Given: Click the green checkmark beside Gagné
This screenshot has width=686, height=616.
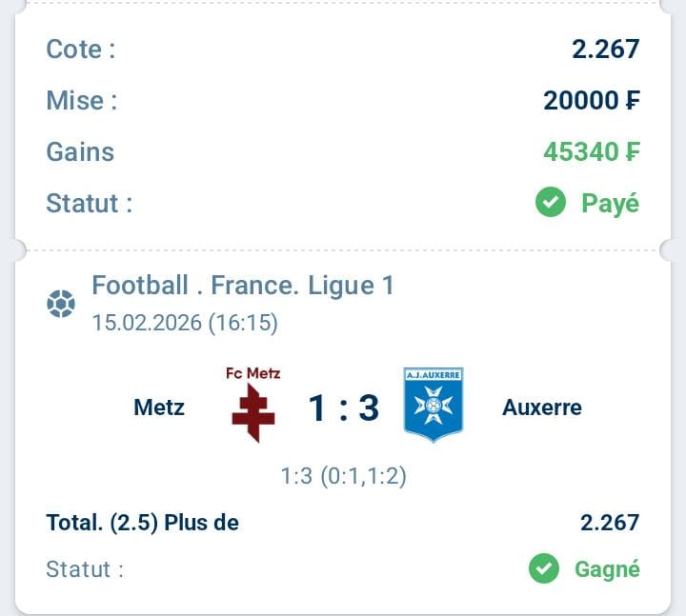Looking at the screenshot, I should click(544, 569).
